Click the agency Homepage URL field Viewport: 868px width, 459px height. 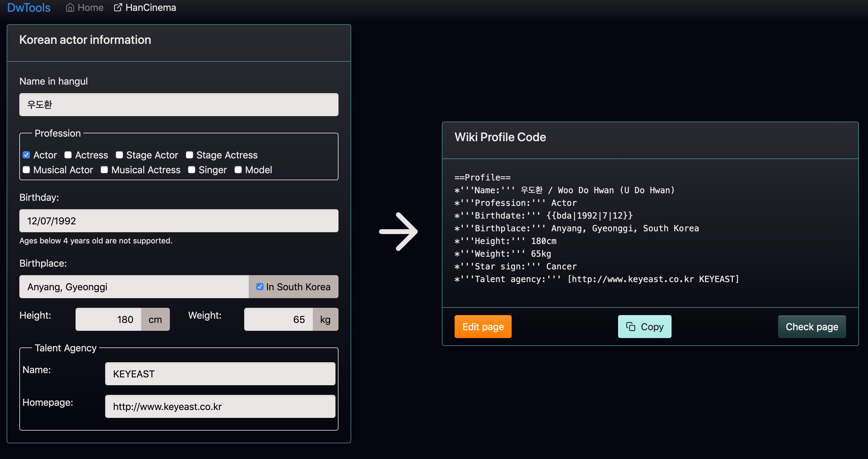pyautogui.click(x=220, y=406)
